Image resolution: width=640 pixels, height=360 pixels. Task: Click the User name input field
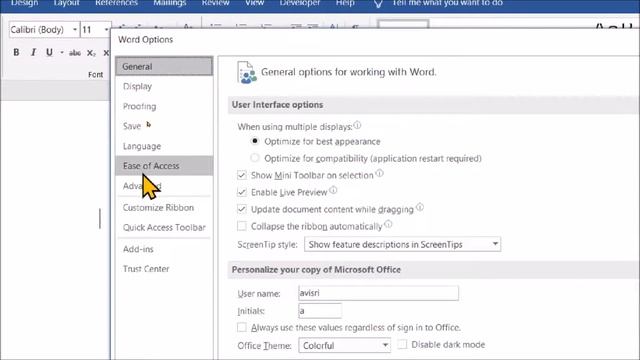pos(378,293)
